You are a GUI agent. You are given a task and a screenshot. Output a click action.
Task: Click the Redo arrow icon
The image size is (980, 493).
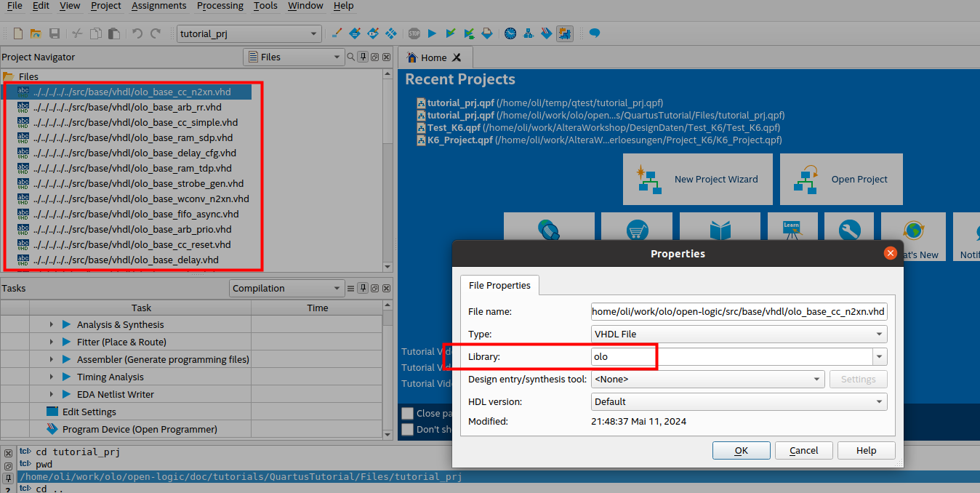pyautogui.click(x=156, y=33)
